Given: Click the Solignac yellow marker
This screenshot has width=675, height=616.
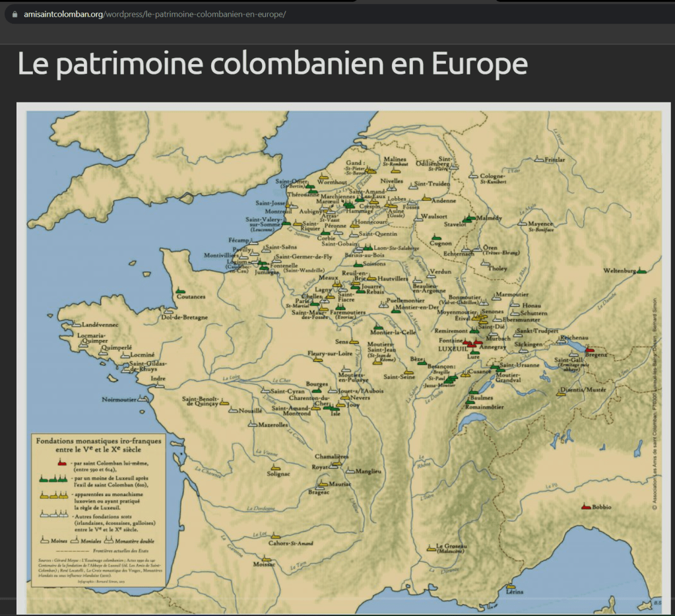Looking at the screenshot, I should point(276,467).
